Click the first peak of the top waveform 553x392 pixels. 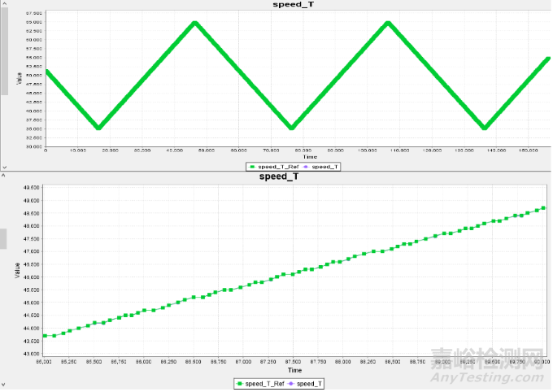pos(194,23)
